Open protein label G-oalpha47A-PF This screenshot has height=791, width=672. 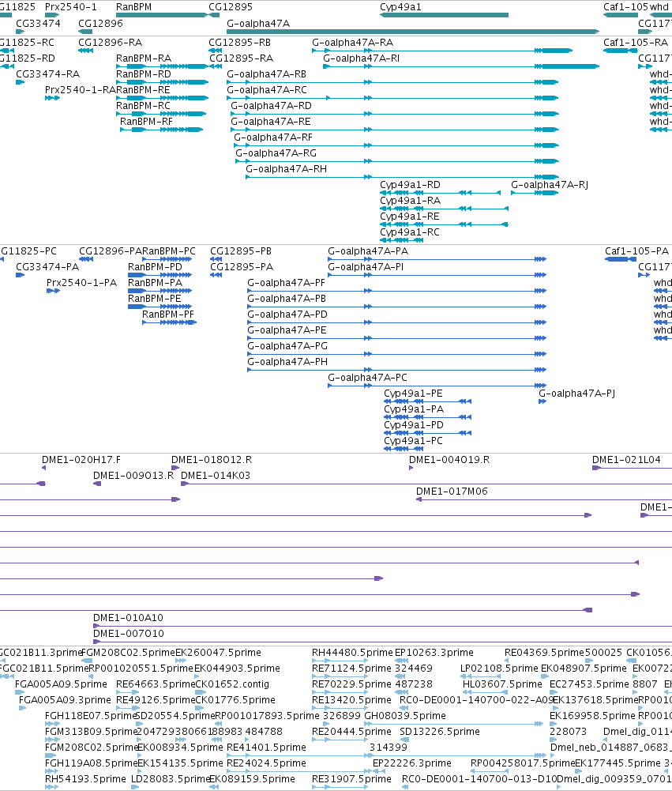[x=287, y=283]
